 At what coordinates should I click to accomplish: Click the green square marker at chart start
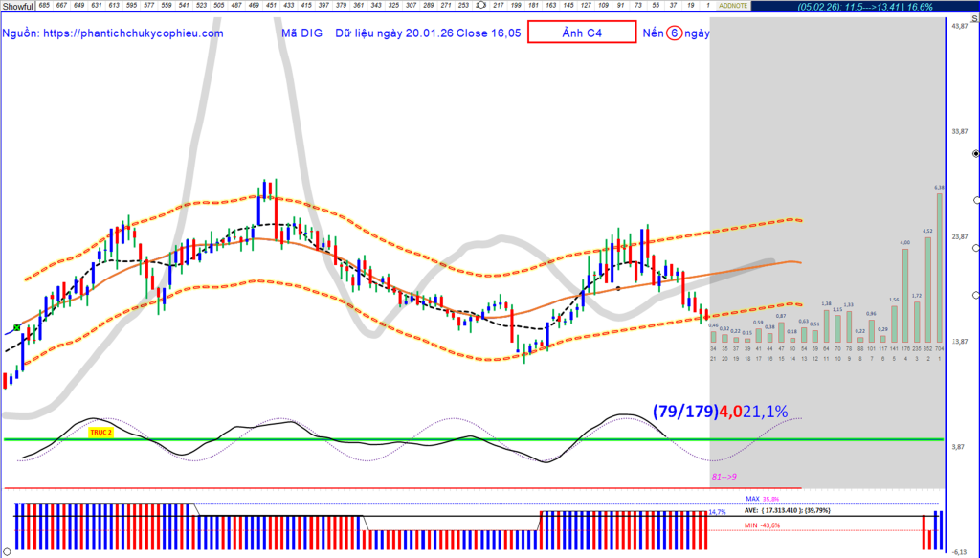point(16,328)
